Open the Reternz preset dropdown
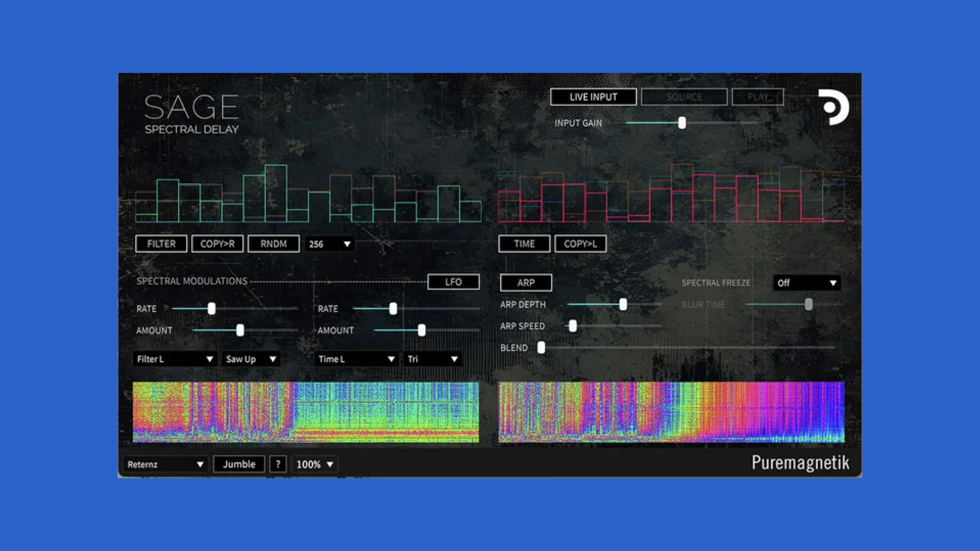Viewport: 980px width, 551px height. 165,464
